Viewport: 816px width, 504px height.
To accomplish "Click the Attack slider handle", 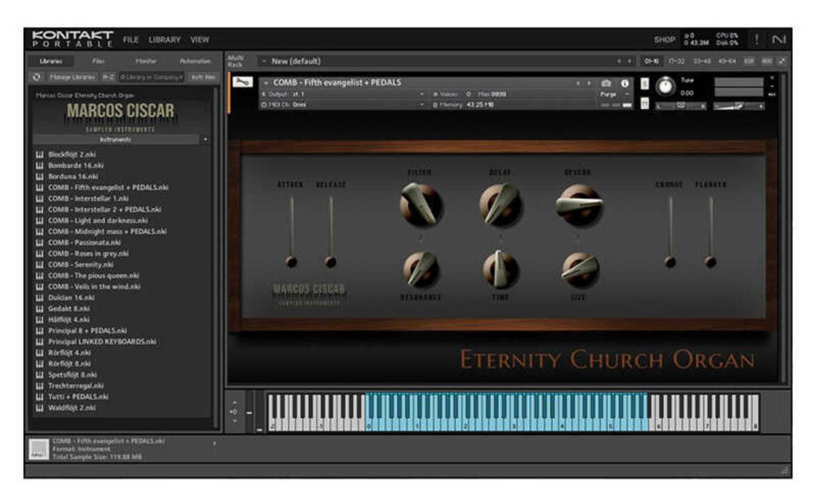I will tap(292, 262).
